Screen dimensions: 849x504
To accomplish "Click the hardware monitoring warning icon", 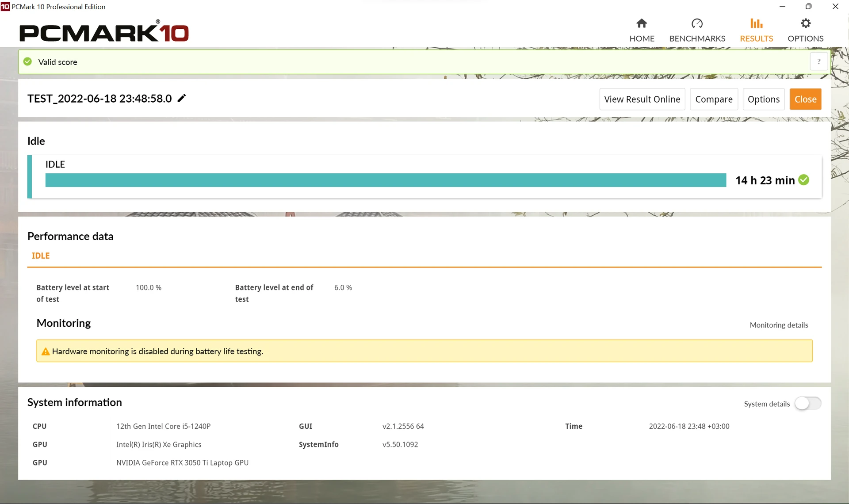I will point(46,351).
